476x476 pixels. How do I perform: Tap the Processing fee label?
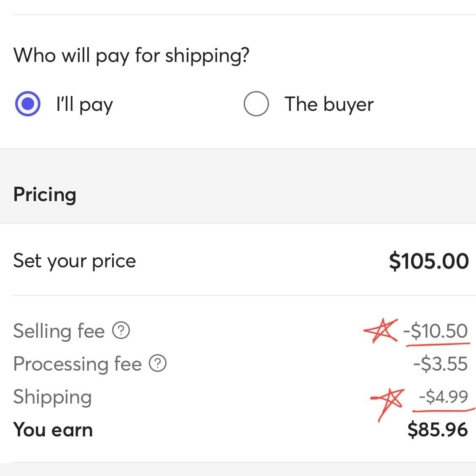(x=78, y=364)
